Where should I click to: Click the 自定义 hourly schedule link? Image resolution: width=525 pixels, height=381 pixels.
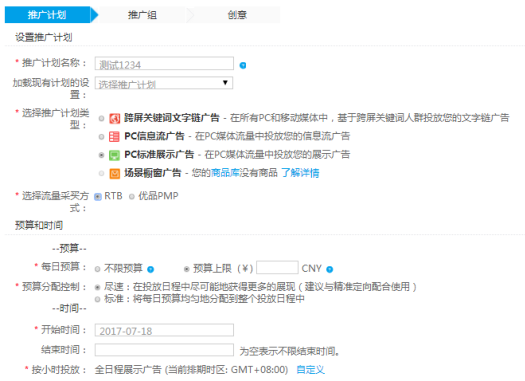[x=311, y=370]
